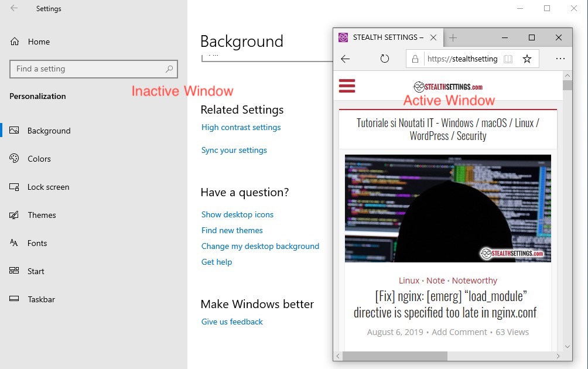Viewport: 588px width, 369px height.
Task: Open the nginx load_module article title
Action: [445, 304]
